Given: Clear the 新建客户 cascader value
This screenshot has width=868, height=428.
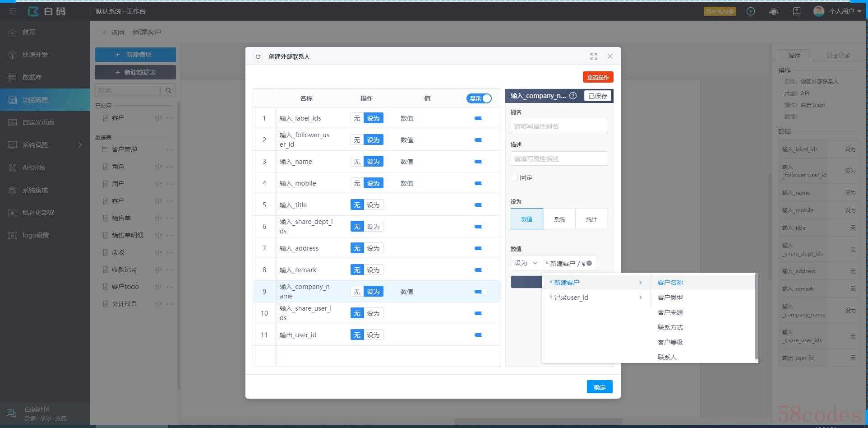Looking at the screenshot, I should (x=589, y=263).
